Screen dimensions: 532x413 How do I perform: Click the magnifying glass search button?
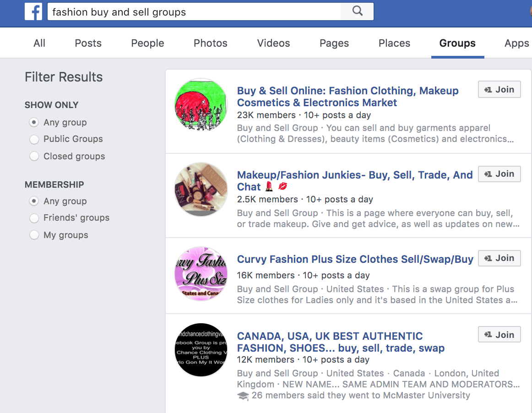(357, 12)
